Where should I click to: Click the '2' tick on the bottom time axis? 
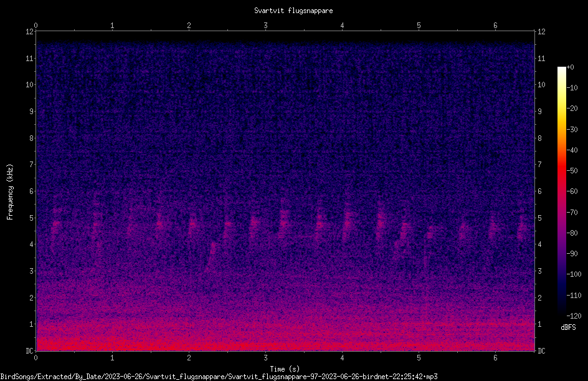pyautogui.click(x=189, y=358)
